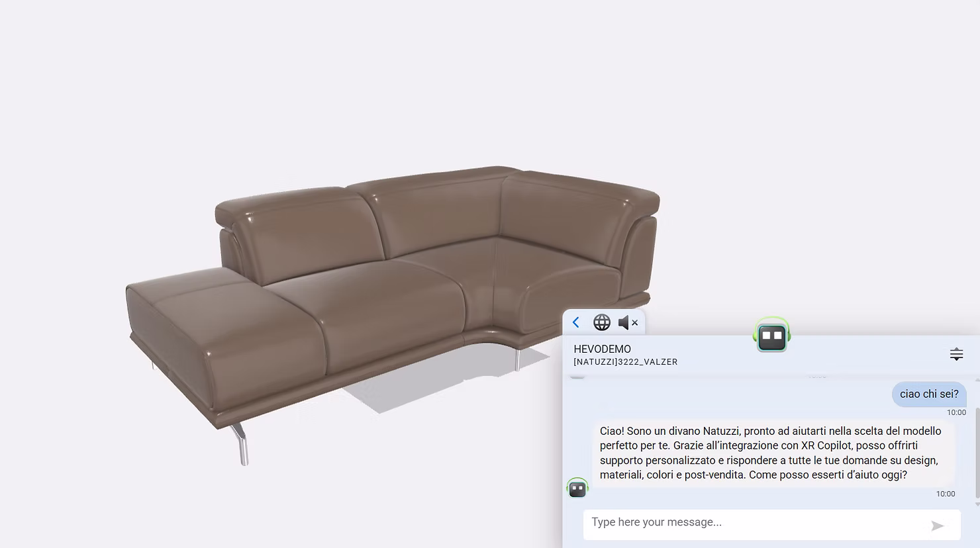980x548 pixels.
Task: Click the blue back chevron arrow
Action: pos(575,322)
